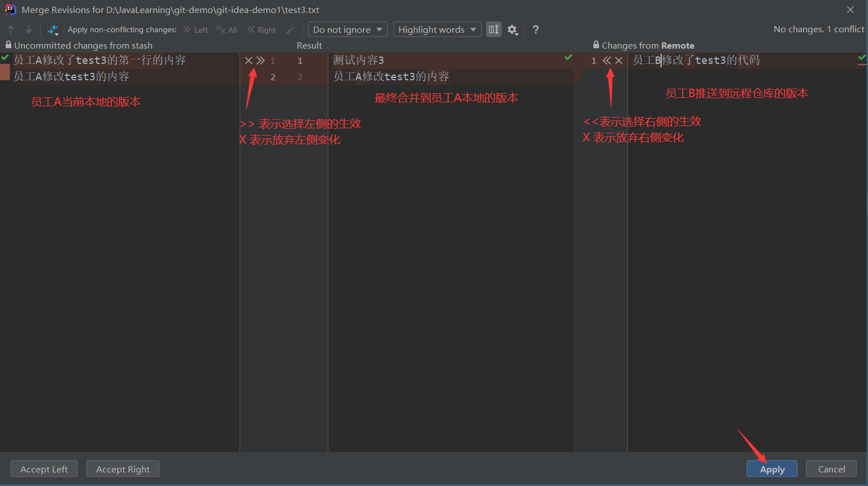
Task: Open the help question mark icon
Action: click(536, 29)
